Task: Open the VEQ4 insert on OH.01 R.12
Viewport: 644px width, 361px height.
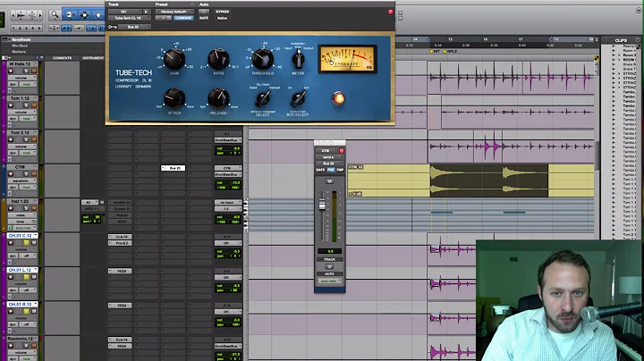Action: pos(121,306)
